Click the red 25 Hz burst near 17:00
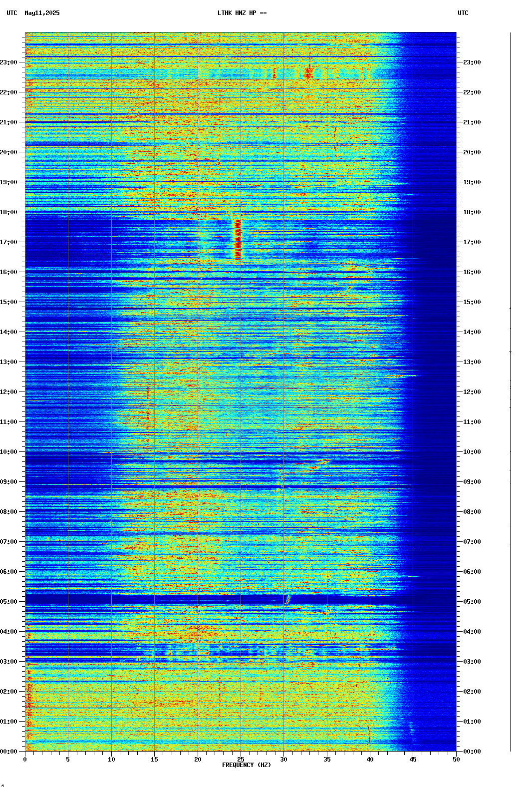The image size is (532, 791). coord(238,239)
